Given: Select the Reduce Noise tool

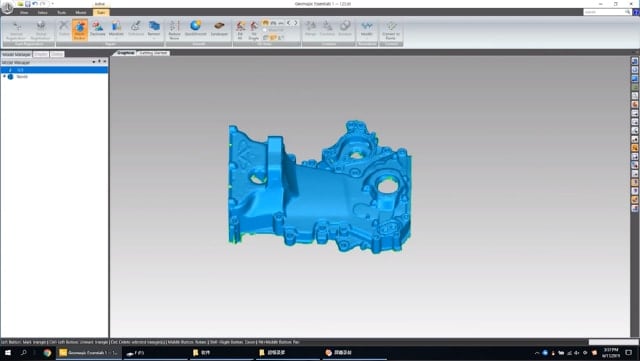Looking at the screenshot, I should tap(174, 30).
